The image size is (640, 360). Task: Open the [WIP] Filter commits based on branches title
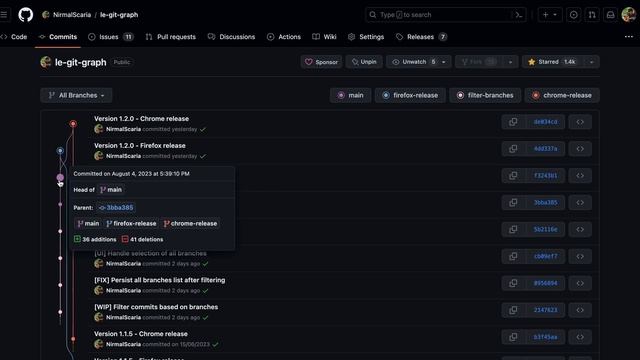click(156, 307)
